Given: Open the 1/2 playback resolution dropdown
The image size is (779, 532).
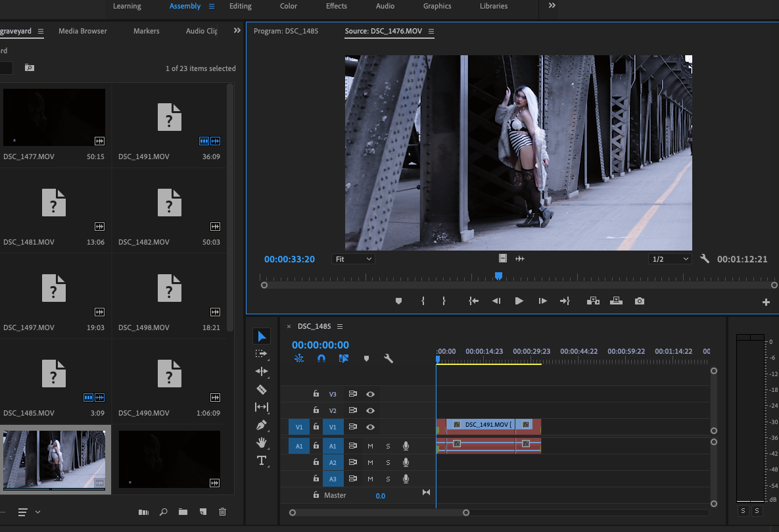Looking at the screenshot, I should (670, 259).
